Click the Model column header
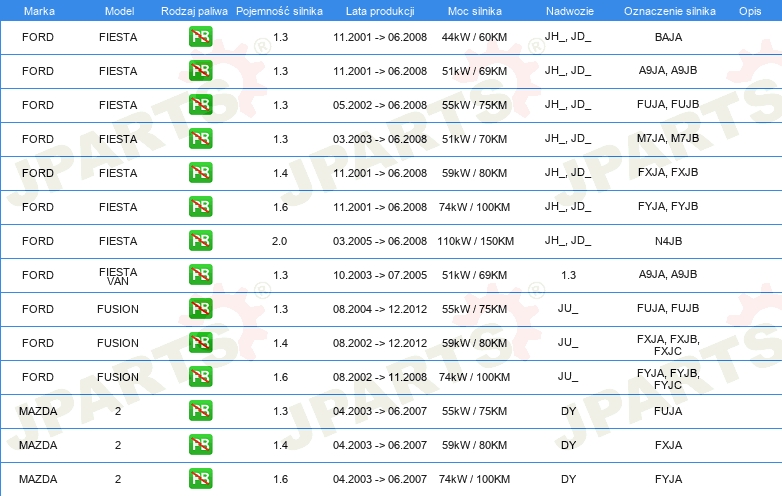 [x=118, y=10]
